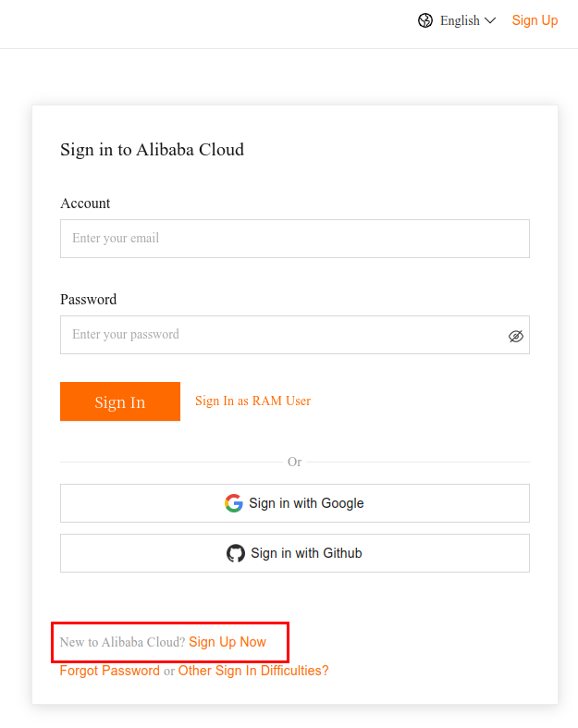
Task: Open the Forgot Password link
Action: point(109,671)
